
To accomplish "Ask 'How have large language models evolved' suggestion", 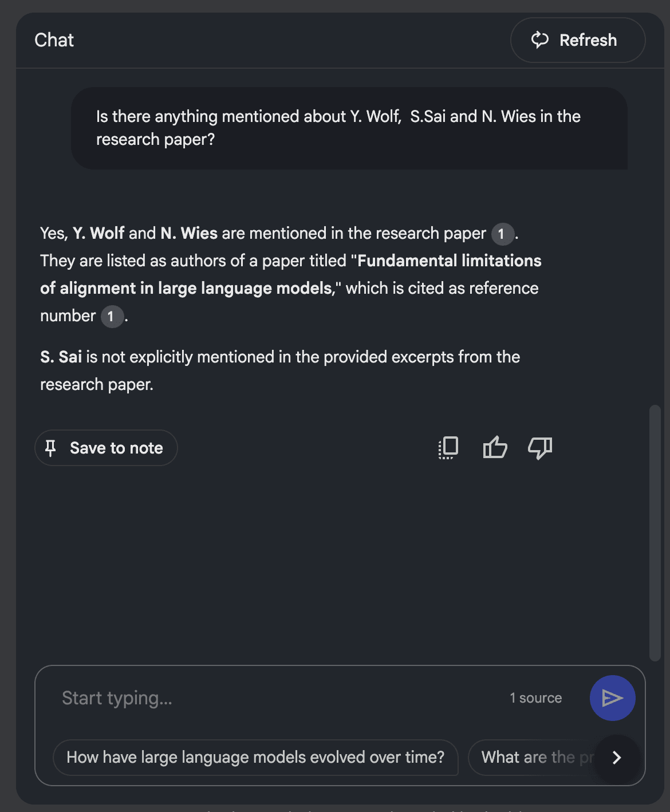I will click(255, 758).
